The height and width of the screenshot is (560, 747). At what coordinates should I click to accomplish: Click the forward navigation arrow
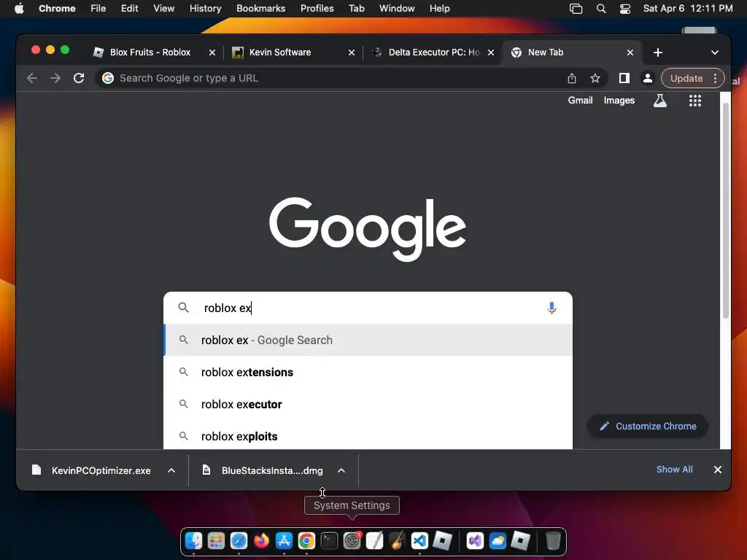(55, 78)
